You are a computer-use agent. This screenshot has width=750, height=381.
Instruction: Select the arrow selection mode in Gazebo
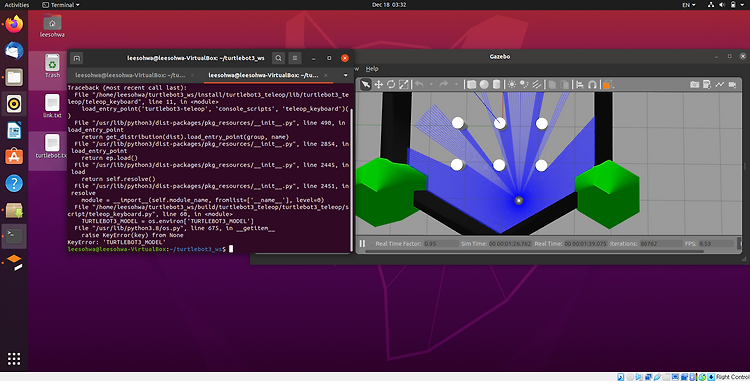[x=365, y=85]
